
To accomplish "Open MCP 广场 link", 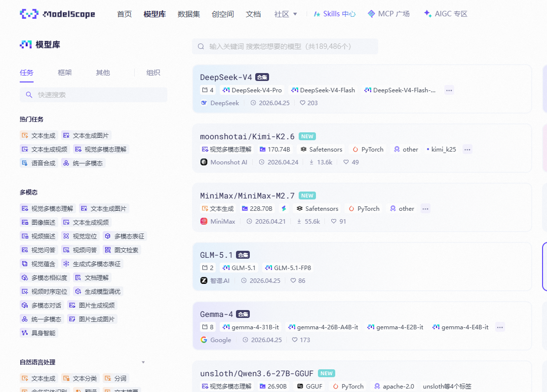I will pos(389,14).
